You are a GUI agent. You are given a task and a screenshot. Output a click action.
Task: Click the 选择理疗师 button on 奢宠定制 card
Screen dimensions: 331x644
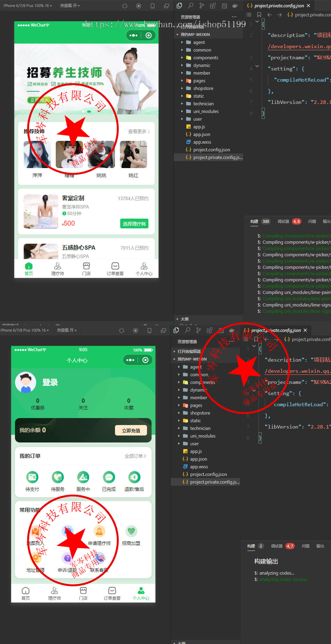(x=134, y=223)
